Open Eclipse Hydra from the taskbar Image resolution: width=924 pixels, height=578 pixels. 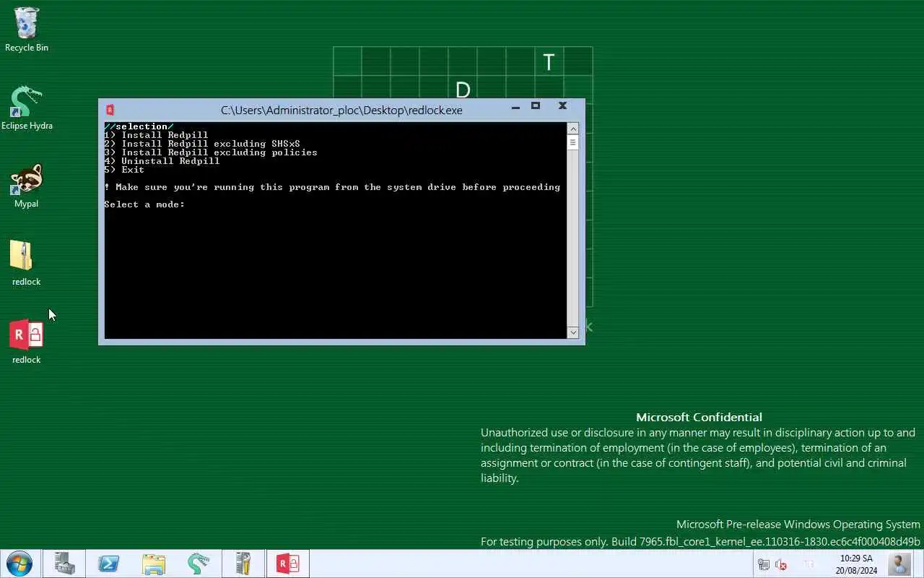tap(199, 564)
